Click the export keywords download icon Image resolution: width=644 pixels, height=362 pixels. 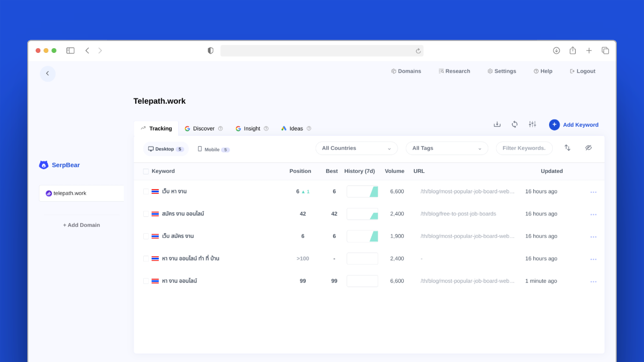click(x=497, y=124)
